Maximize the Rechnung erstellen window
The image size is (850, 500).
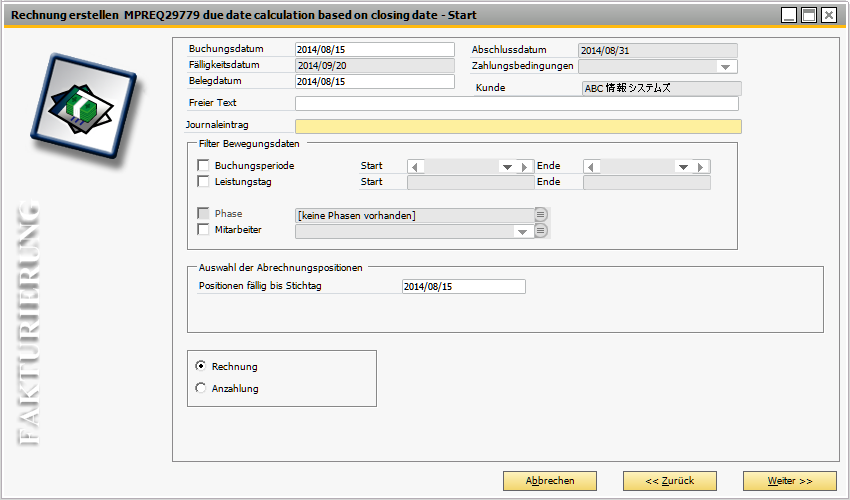[x=809, y=15]
